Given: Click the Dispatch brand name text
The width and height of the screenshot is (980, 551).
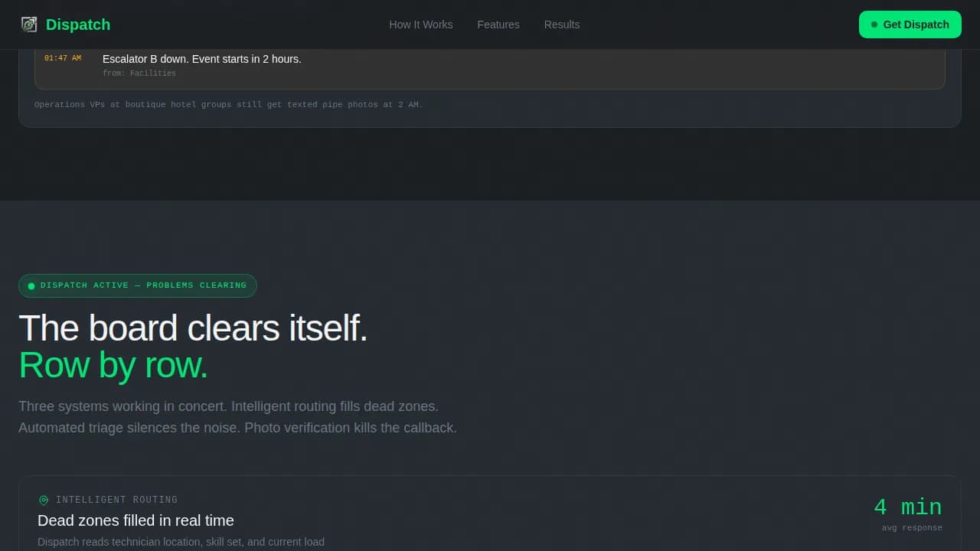Looking at the screenshot, I should coord(78,24).
